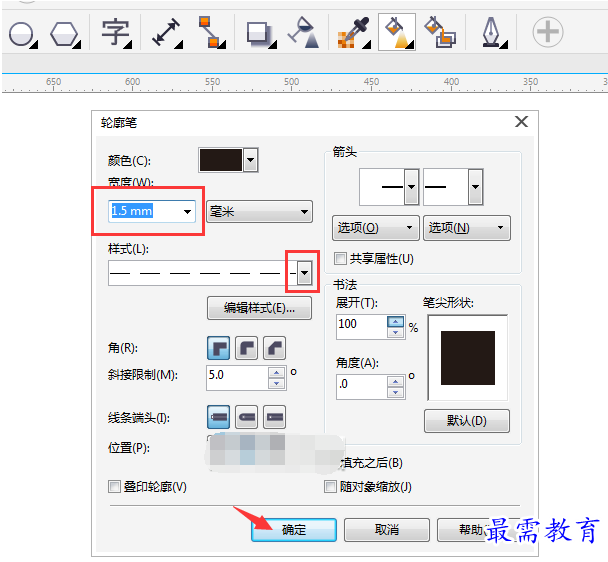
Task: Click the 取消 button
Action: tap(387, 529)
